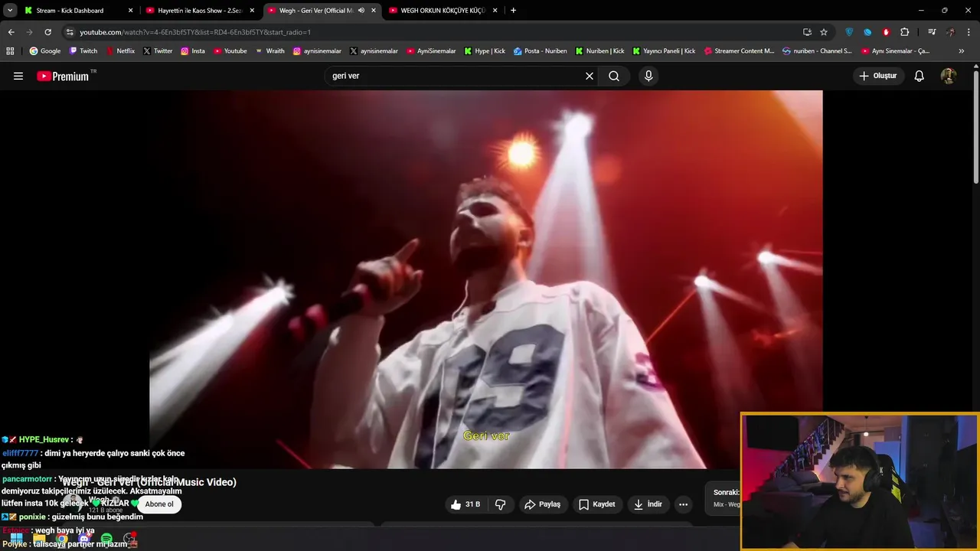This screenshot has height=551, width=980.
Task: Switch to Hayrettin ile Kaos Show tab
Action: 199,11
